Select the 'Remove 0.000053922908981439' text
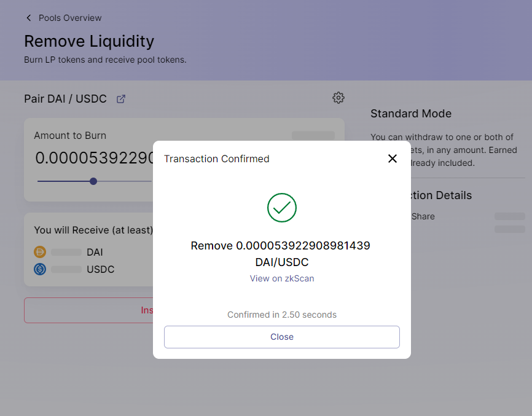Viewport: 532px width, 416px height. [280, 246]
